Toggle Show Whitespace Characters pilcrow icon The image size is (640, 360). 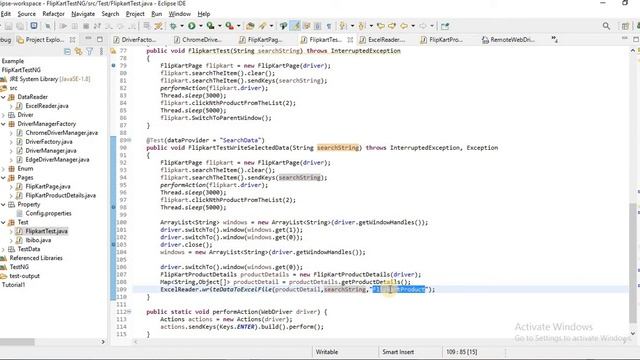(x=329, y=26)
